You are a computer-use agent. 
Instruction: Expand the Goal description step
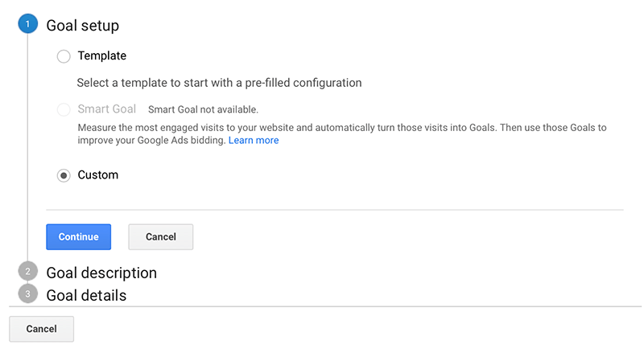101,273
